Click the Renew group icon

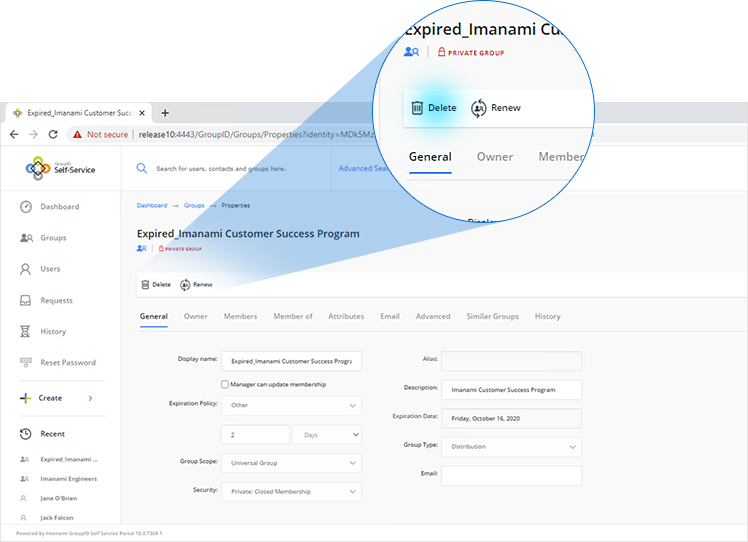(x=185, y=285)
